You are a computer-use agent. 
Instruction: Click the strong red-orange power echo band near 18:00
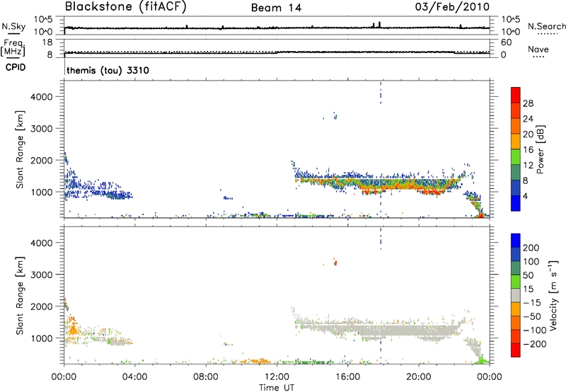(x=383, y=187)
